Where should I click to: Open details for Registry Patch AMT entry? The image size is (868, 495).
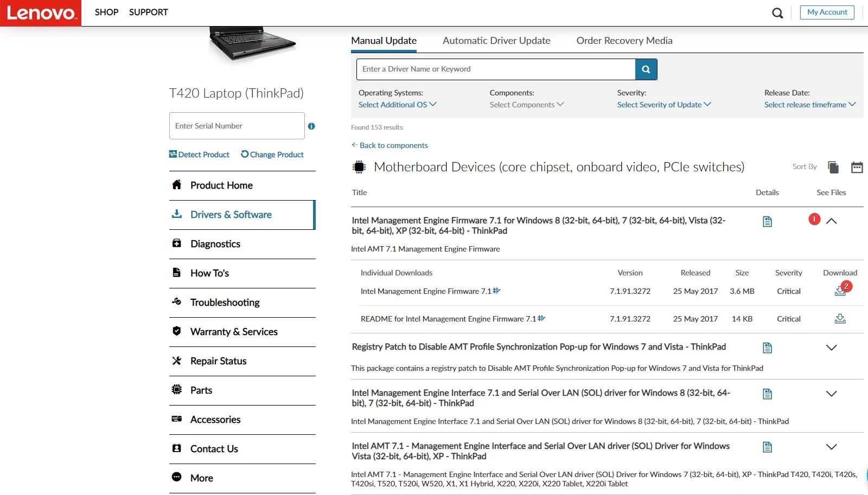coord(767,348)
